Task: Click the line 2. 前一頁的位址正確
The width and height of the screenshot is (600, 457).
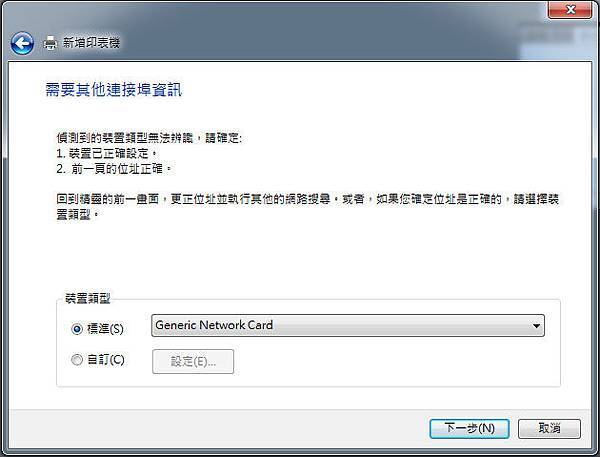Action: [x=114, y=168]
